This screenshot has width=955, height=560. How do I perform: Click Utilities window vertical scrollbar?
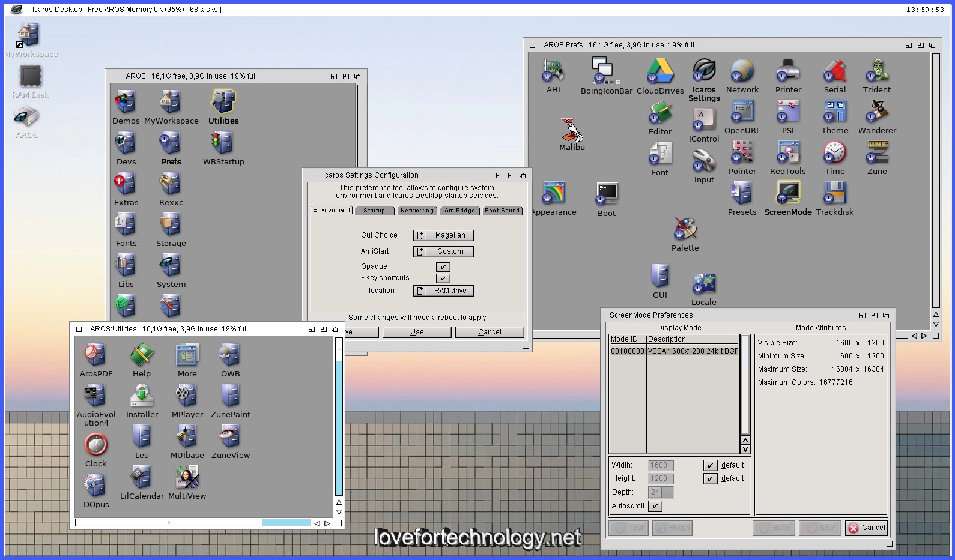coord(339,417)
